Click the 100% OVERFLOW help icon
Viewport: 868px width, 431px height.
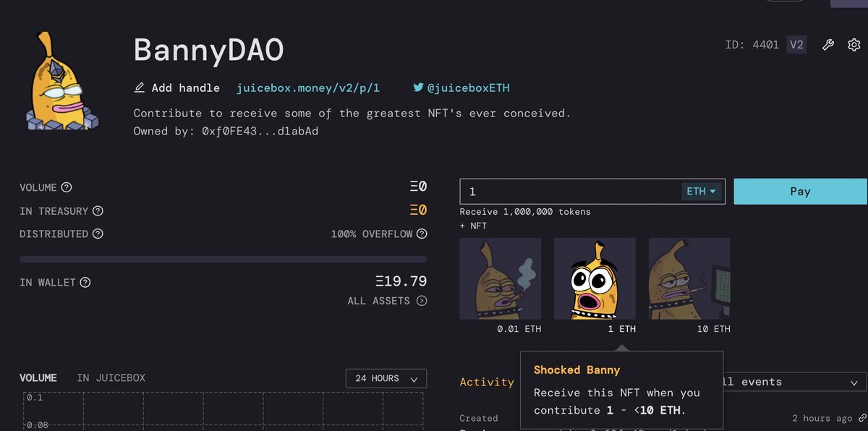[x=422, y=234]
